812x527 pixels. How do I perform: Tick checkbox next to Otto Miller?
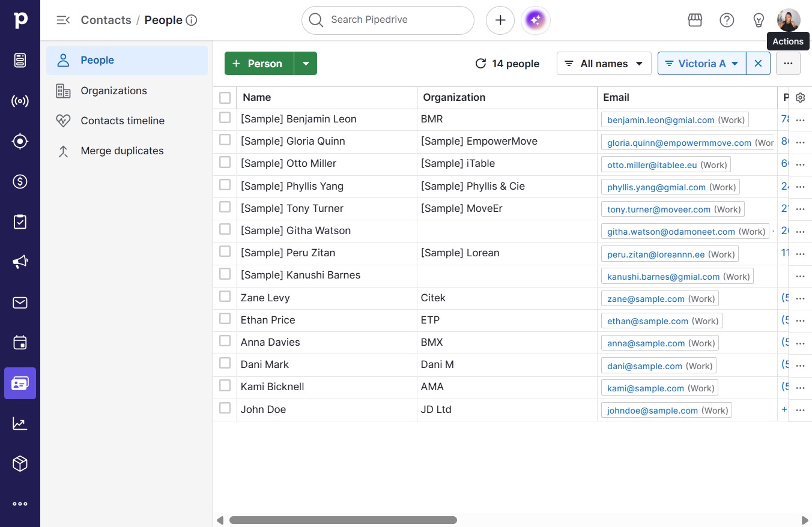point(225,162)
